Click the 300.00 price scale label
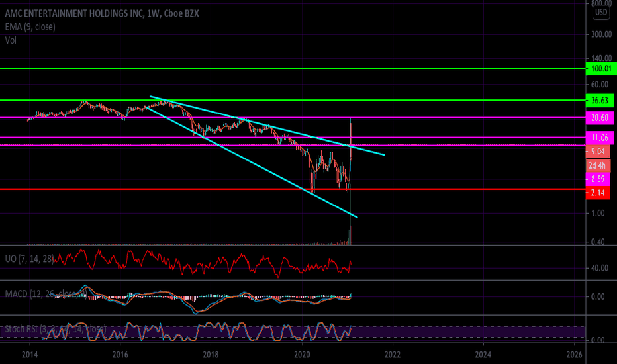 [x=601, y=34]
